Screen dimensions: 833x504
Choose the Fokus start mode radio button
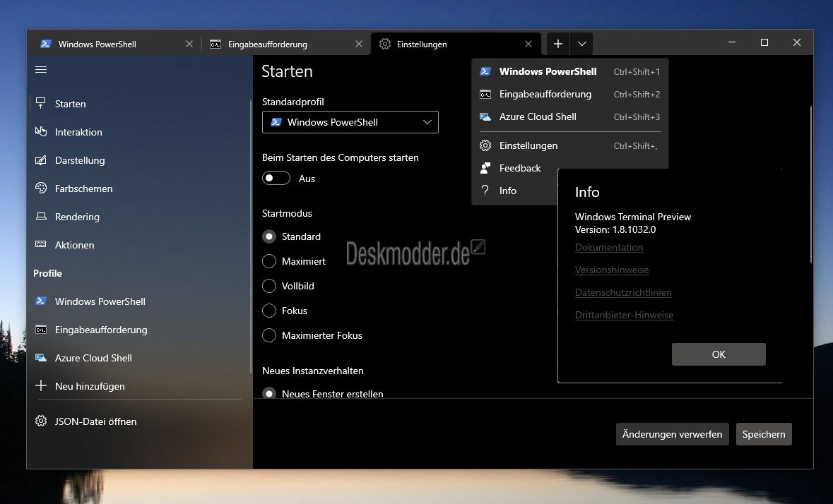tap(269, 311)
